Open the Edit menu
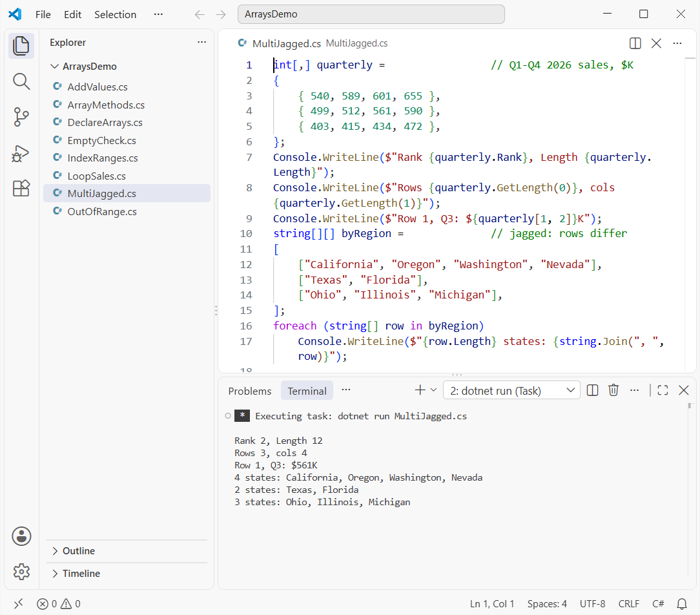The image size is (700, 615). 72,15
